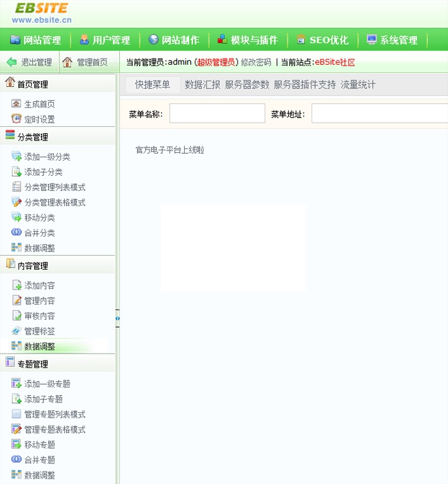Viewport: 448px width, 484px height.
Task: Click the 合并分类 rings icon
Action: pyautogui.click(x=16, y=232)
